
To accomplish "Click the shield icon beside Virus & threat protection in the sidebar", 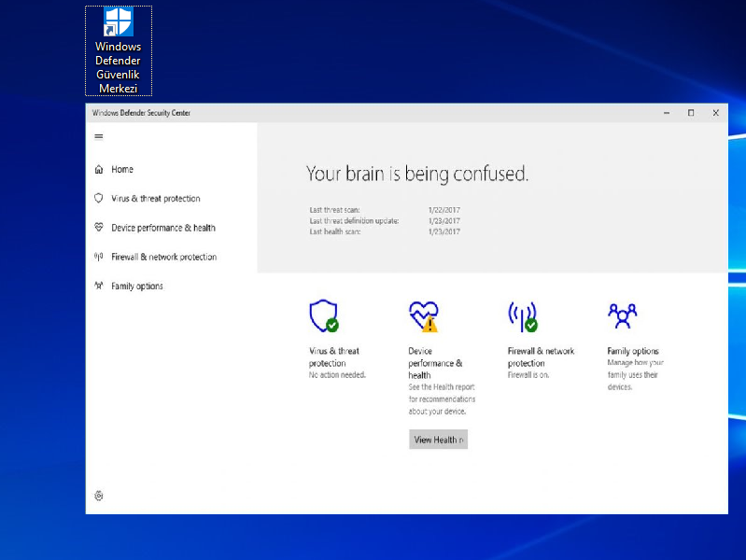I will pos(98,199).
